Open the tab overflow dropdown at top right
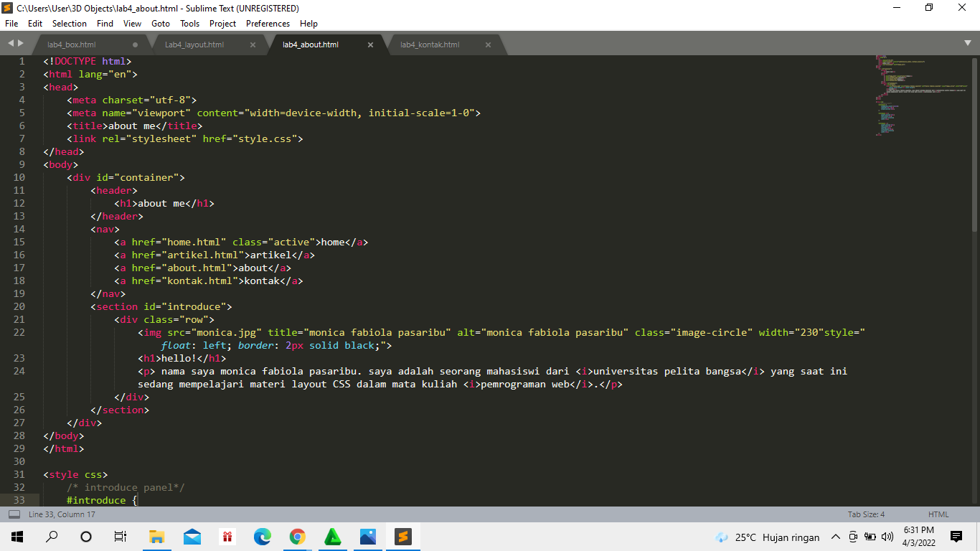 pyautogui.click(x=969, y=44)
